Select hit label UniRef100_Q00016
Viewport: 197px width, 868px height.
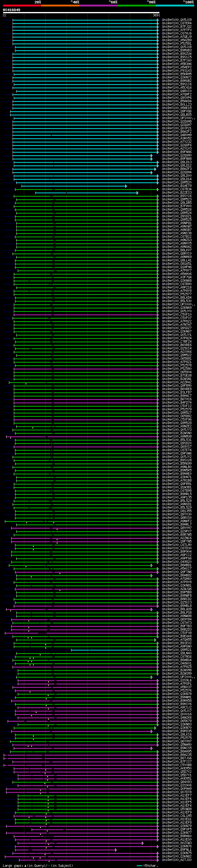(x=177, y=714)
